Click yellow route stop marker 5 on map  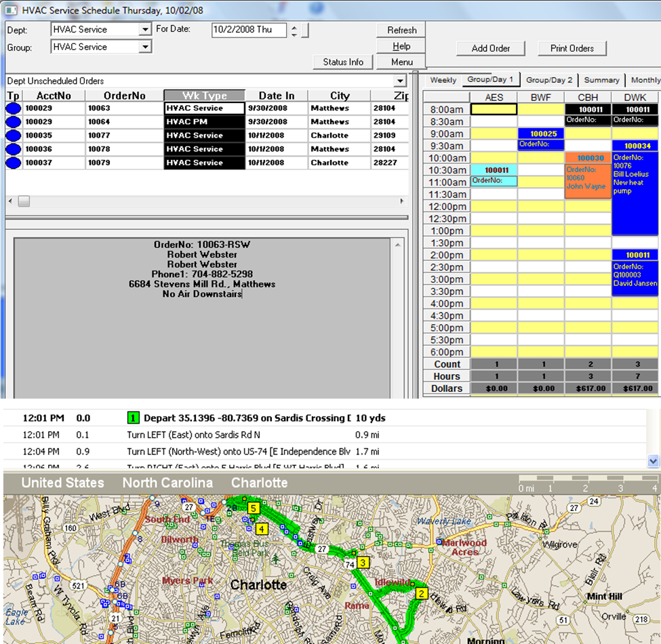click(x=254, y=508)
